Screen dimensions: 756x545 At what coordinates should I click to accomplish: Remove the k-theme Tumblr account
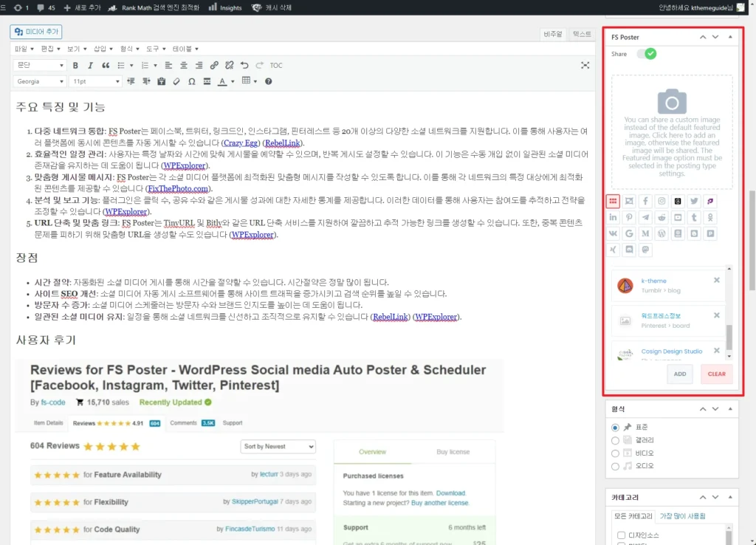coord(716,280)
